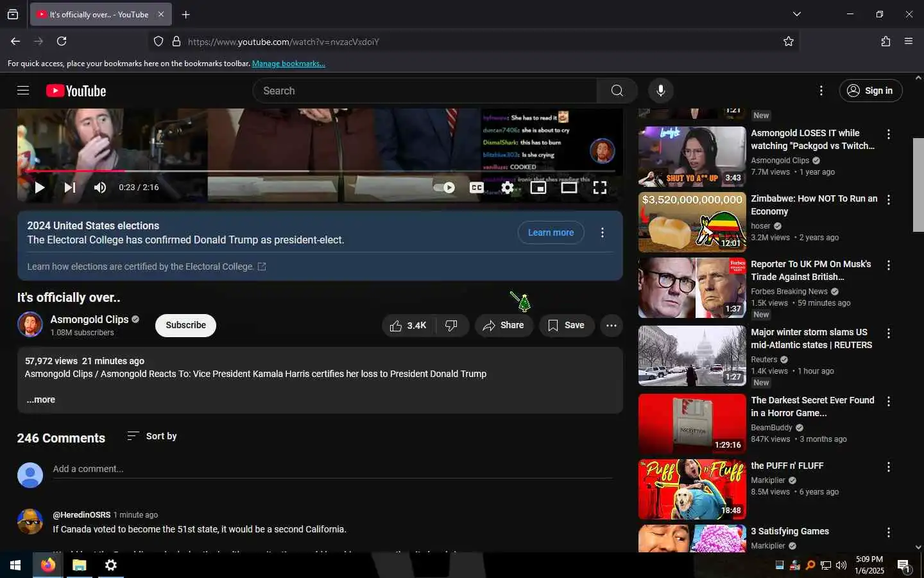Click Manage bookmarks link
Viewport: 924px width, 578px height.
click(289, 64)
